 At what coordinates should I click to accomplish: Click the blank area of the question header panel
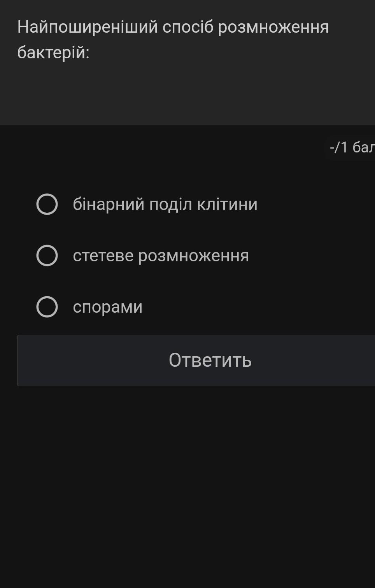pos(195,97)
